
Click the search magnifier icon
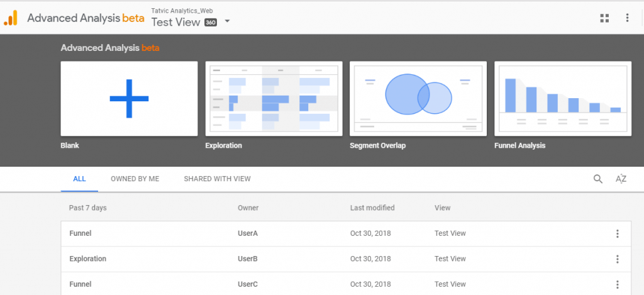tap(597, 179)
